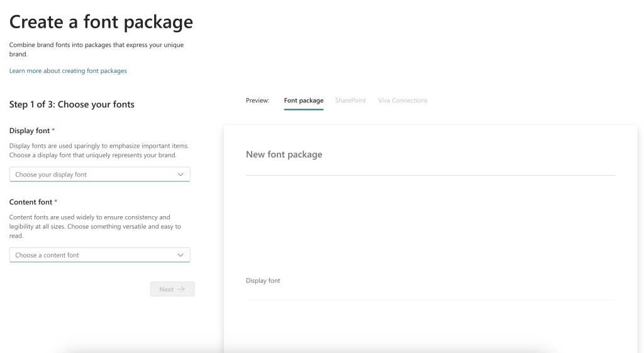
Task: Click the chevron arrow in content font box
Action: (180, 255)
